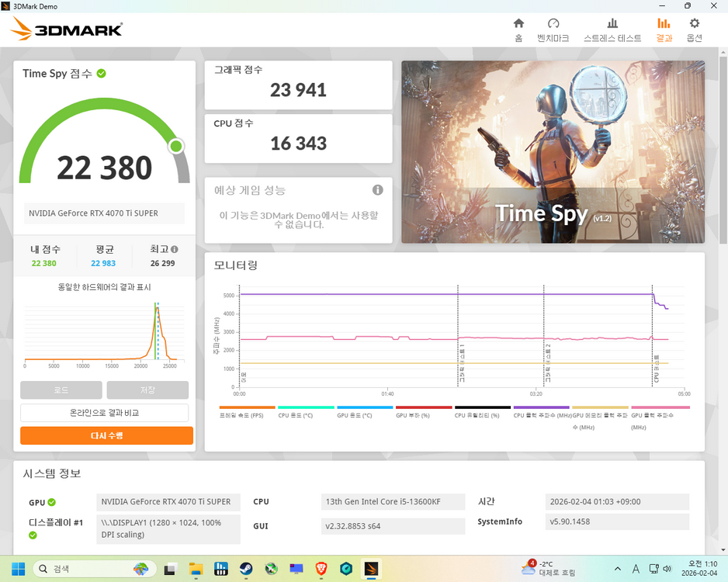Launch Steam from the taskbar
This screenshot has width=728, height=582.
click(246, 569)
